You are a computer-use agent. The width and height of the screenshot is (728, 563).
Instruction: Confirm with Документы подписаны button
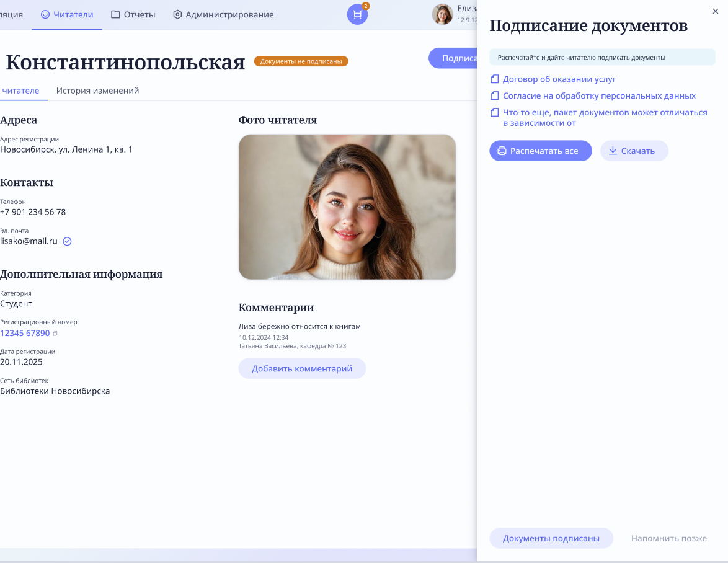pyautogui.click(x=551, y=538)
